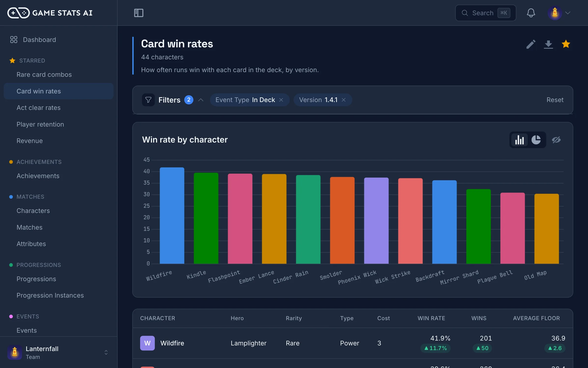This screenshot has width=588, height=368.
Task: Click the lantern user avatar
Action: pyautogui.click(x=555, y=13)
